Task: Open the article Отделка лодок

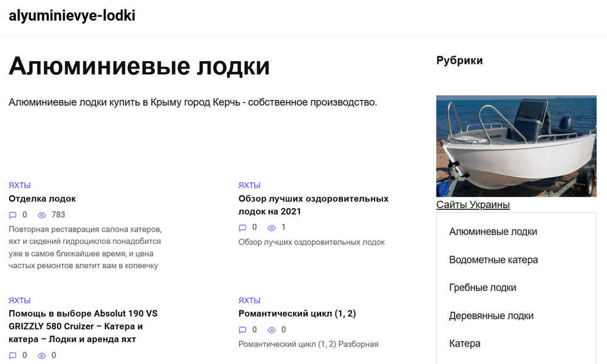Action: (x=42, y=198)
